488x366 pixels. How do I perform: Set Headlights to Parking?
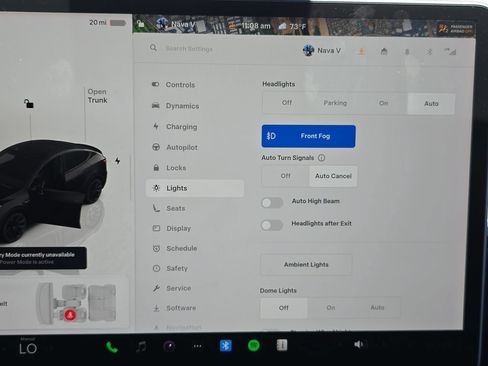pos(335,103)
